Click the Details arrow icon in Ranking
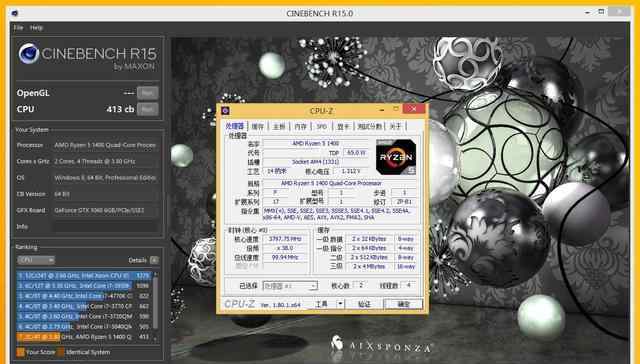The height and width of the screenshot is (364, 640). tap(154, 260)
